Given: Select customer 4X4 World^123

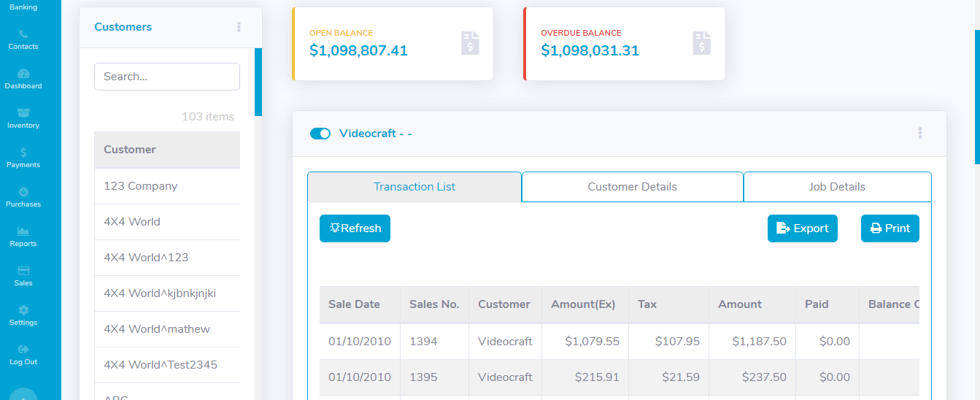Looking at the screenshot, I should coord(167,258).
